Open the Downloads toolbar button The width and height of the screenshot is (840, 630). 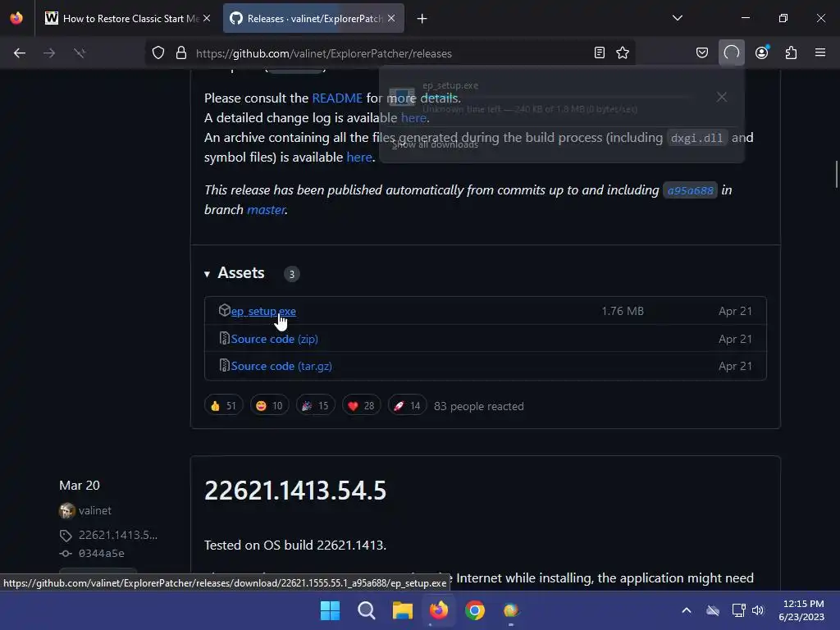pyautogui.click(x=731, y=53)
